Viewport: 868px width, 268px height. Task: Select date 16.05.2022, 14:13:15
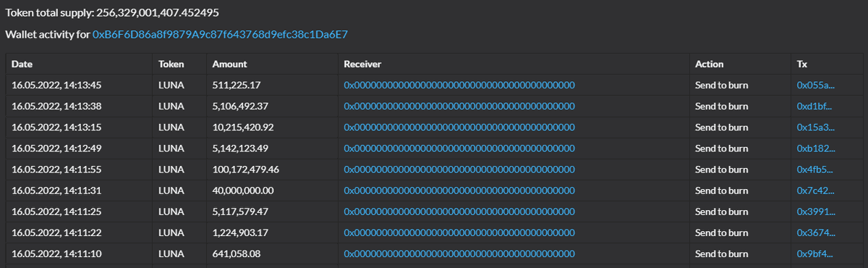(56, 127)
